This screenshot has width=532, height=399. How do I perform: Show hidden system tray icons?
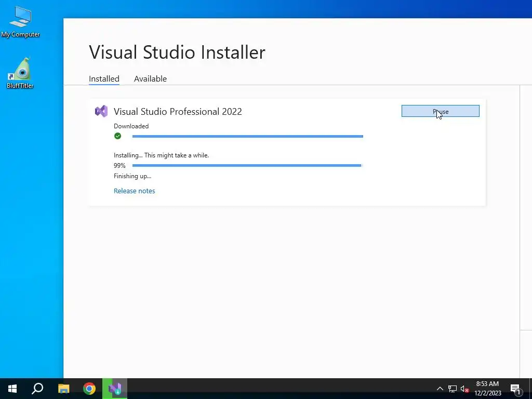[440, 389]
